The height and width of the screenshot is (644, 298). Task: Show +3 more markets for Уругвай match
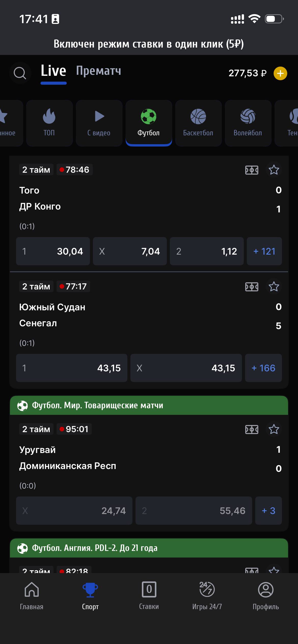pos(268,511)
